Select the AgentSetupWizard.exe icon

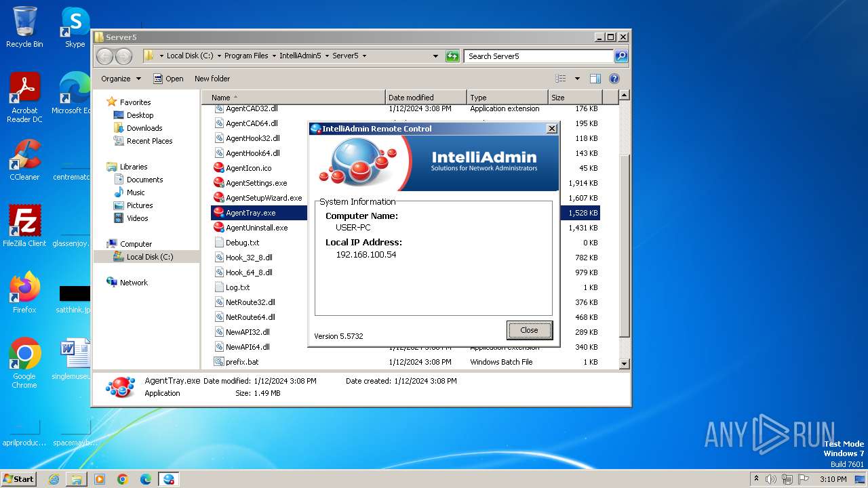pyautogui.click(x=219, y=198)
